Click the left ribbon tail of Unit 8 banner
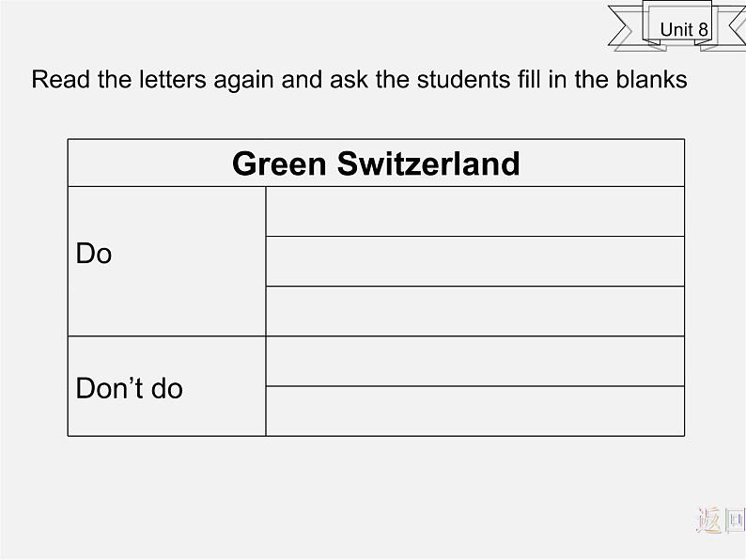This screenshot has height=560, width=746. click(627, 26)
